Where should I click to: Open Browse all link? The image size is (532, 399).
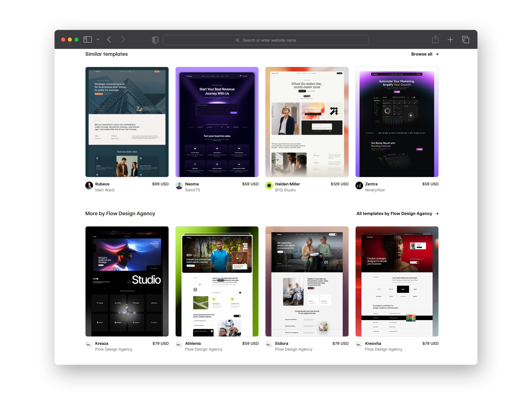click(425, 54)
